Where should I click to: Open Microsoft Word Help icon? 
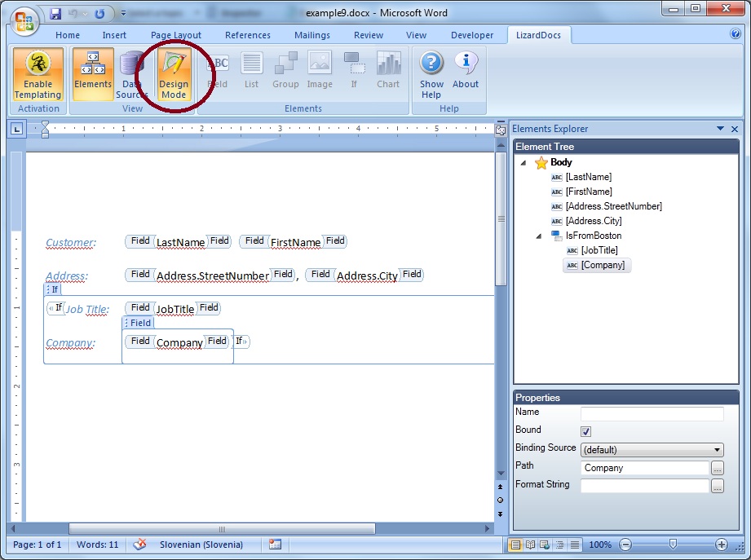[736, 34]
